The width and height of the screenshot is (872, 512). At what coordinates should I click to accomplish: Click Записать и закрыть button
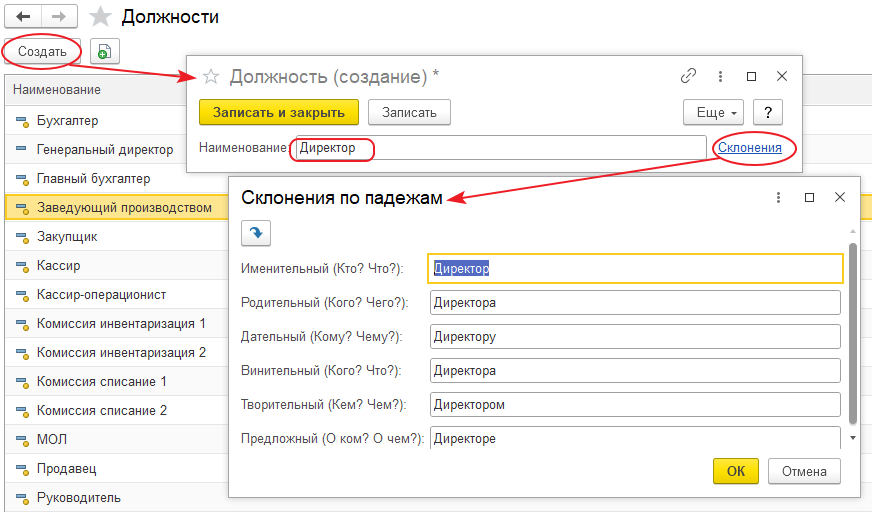click(x=279, y=112)
